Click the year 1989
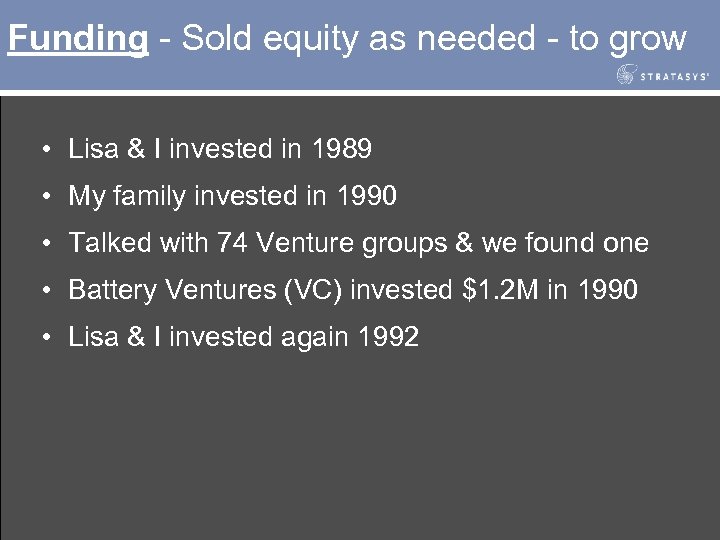Viewport: 720px width, 540px height. [342, 150]
